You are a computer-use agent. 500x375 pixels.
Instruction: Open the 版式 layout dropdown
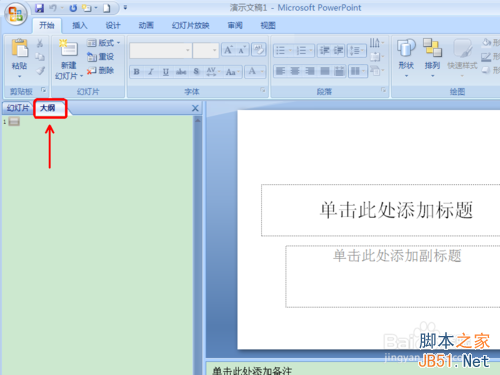click(103, 43)
